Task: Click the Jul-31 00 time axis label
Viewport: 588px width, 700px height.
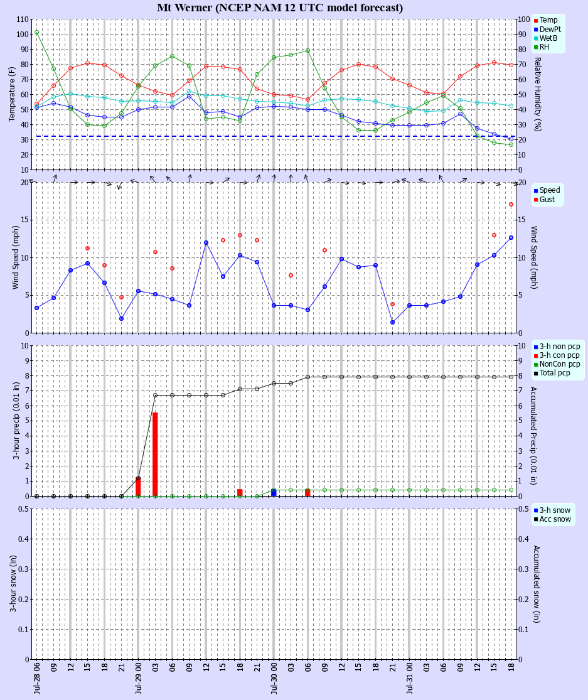Action: pos(410,677)
